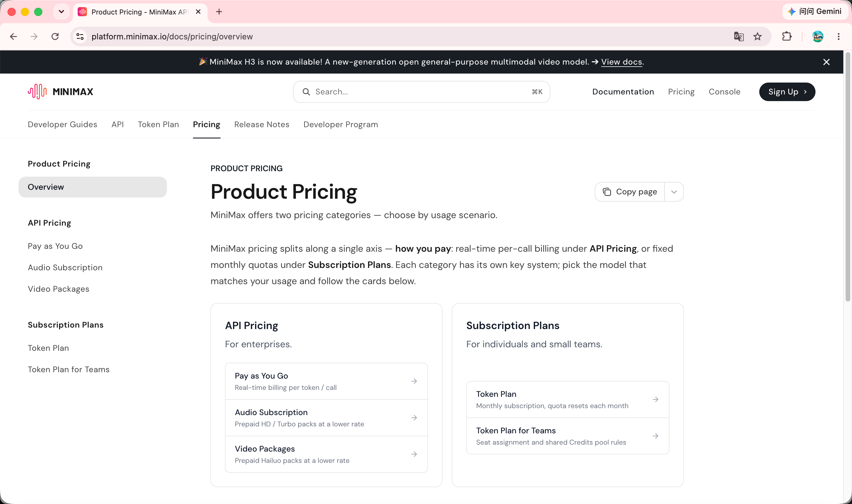Open the browser extensions puzzle icon
Screen dimensions: 852x504
[x=787, y=36]
